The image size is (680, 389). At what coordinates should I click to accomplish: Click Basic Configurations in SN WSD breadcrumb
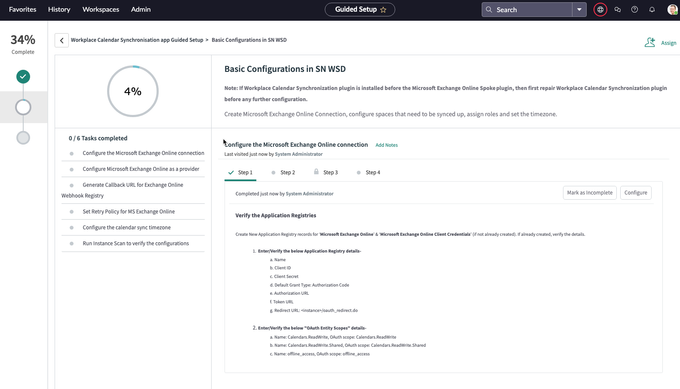(x=249, y=40)
